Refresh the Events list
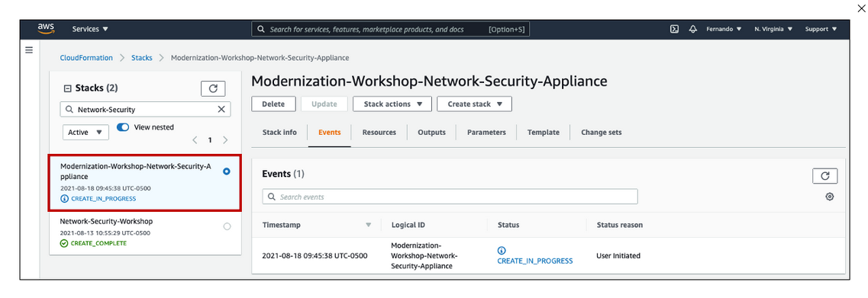 coord(824,176)
